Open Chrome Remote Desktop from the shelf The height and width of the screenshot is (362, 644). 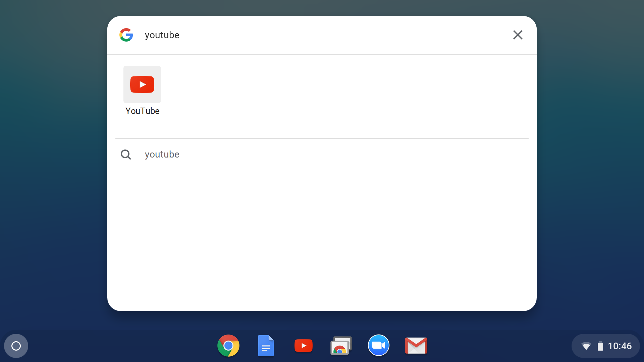[x=341, y=346]
